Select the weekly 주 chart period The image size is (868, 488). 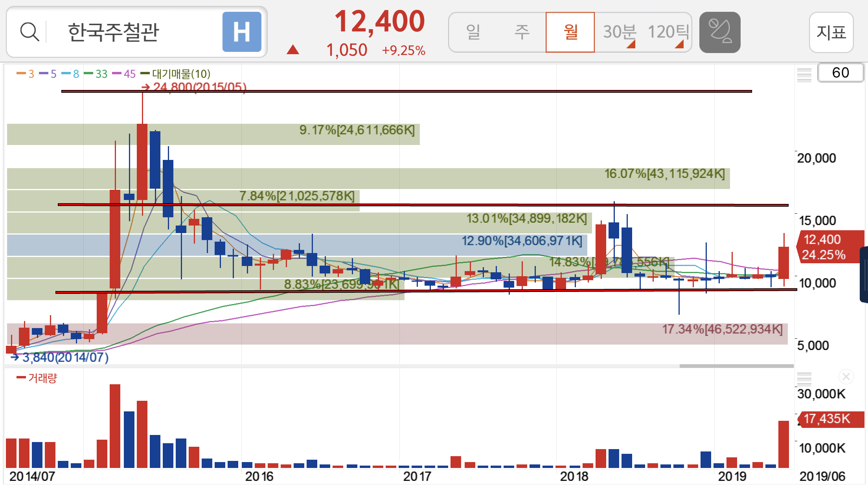click(x=522, y=32)
